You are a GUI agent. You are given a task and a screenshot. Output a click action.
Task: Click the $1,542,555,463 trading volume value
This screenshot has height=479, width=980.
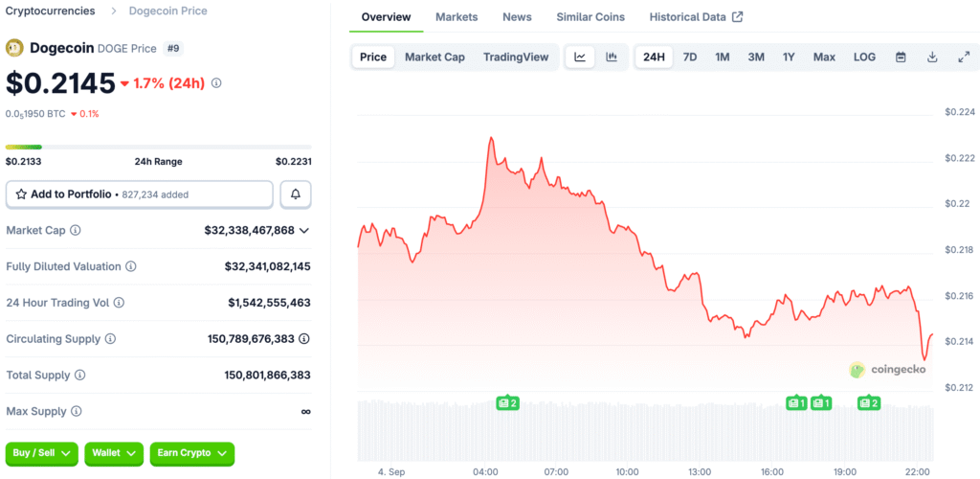(x=269, y=303)
